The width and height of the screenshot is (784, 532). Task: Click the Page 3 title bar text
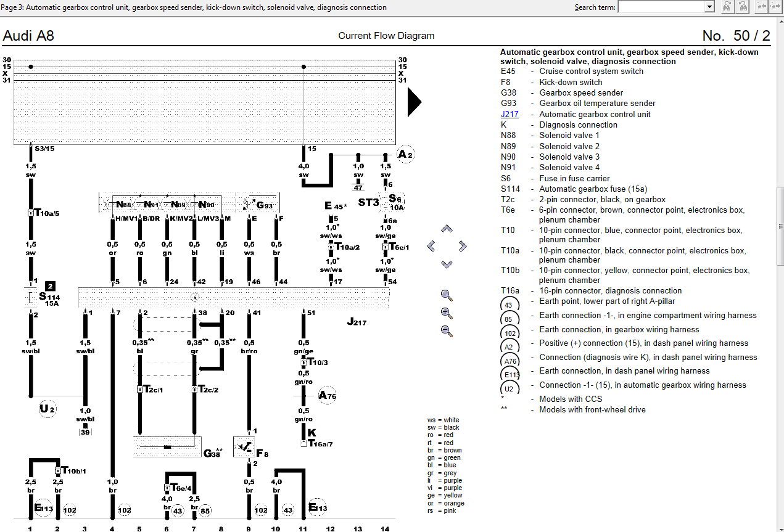tap(194, 7)
